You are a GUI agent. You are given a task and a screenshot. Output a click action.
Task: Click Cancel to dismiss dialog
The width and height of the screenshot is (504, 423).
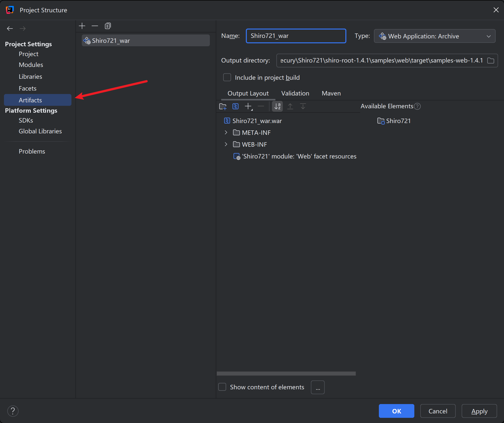tap(438, 411)
